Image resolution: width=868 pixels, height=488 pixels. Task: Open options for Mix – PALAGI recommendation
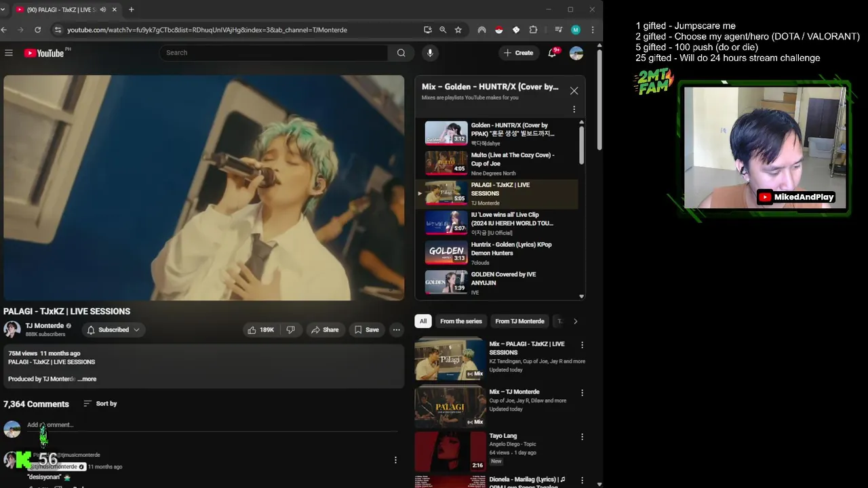click(x=582, y=345)
